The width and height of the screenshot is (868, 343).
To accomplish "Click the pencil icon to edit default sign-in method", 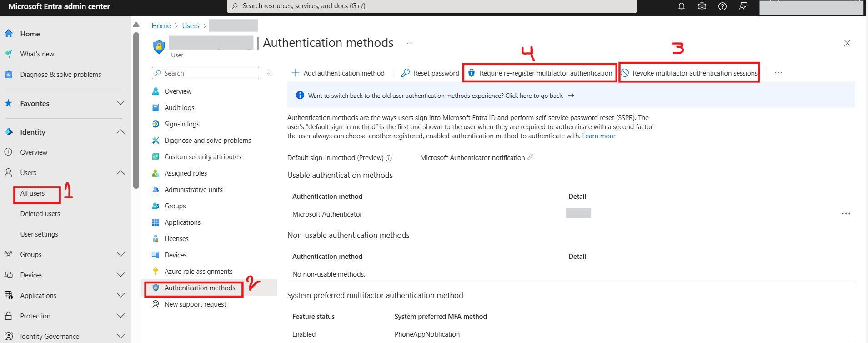I will click(530, 157).
